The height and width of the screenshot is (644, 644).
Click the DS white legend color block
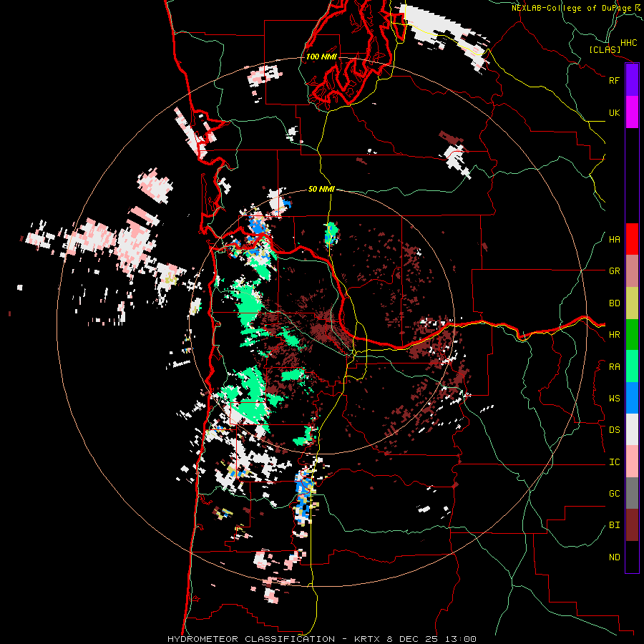[632, 429]
